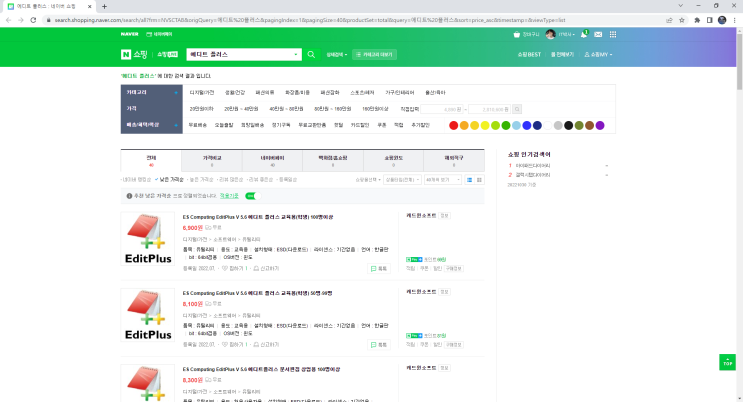Viewport: 743px width, 402px height.
Task: Click the Shopping BEST link
Action: point(529,55)
